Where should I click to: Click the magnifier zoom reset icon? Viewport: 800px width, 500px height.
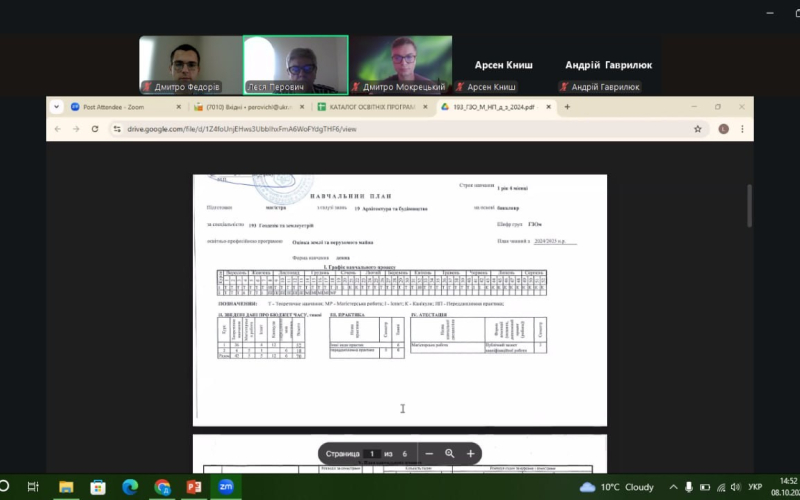coord(450,453)
